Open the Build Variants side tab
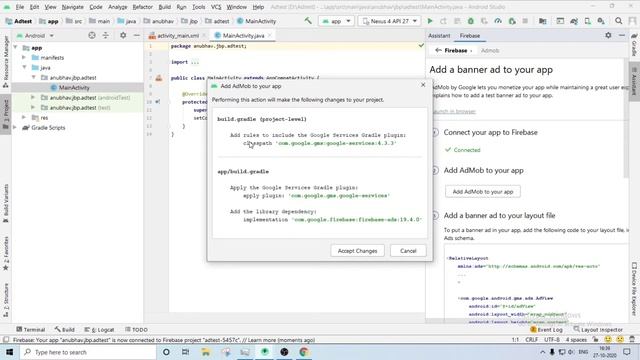 (x=6, y=203)
